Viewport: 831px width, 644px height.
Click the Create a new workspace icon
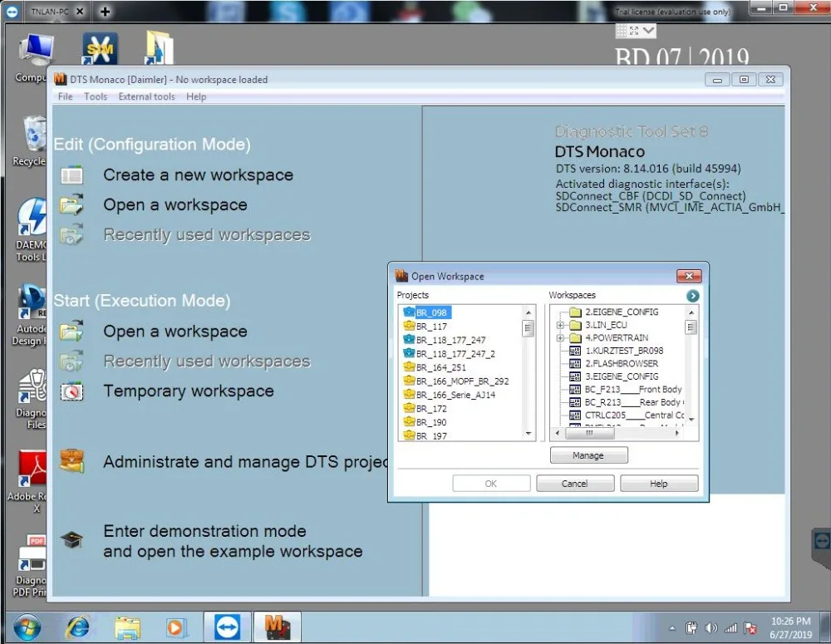click(71, 175)
